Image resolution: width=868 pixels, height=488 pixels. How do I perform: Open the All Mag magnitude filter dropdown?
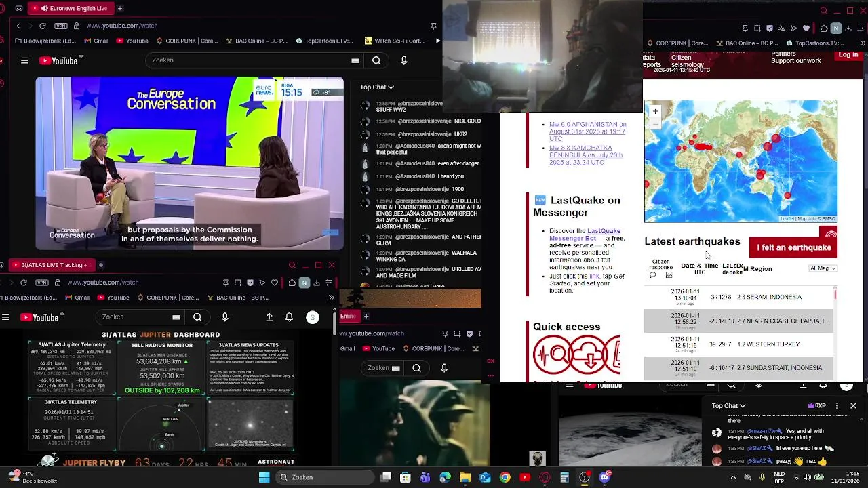[x=823, y=268]
